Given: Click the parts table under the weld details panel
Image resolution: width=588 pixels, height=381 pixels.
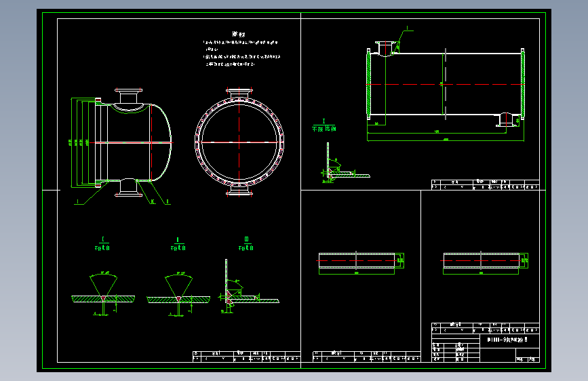Looking at the screenshot, I should pos(246,357).
